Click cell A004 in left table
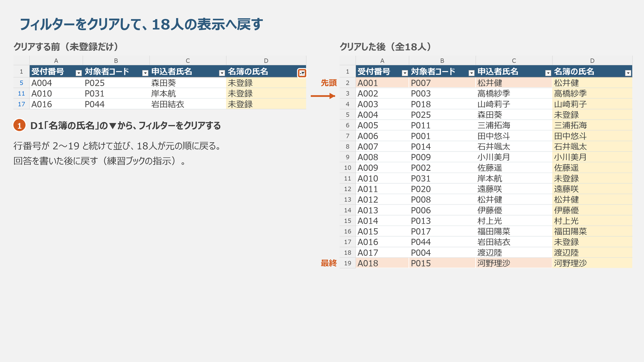This screenshot has width=644, height=362. (x=56, y=83)
